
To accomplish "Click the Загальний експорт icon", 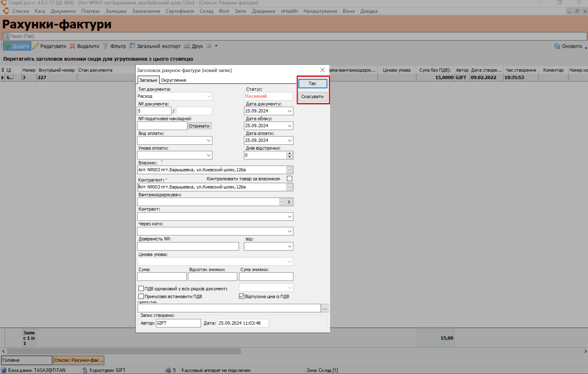I will (x=132, y=46).
